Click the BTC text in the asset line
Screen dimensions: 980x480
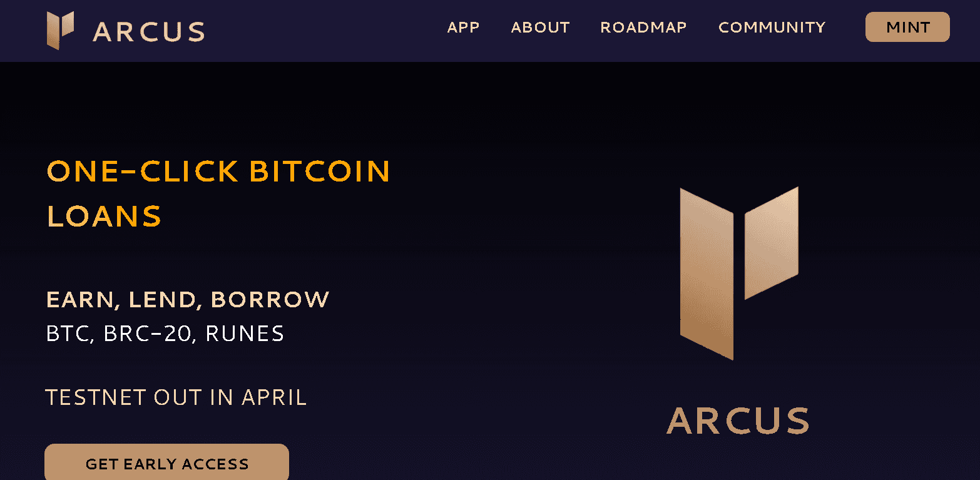pos(68,334)
